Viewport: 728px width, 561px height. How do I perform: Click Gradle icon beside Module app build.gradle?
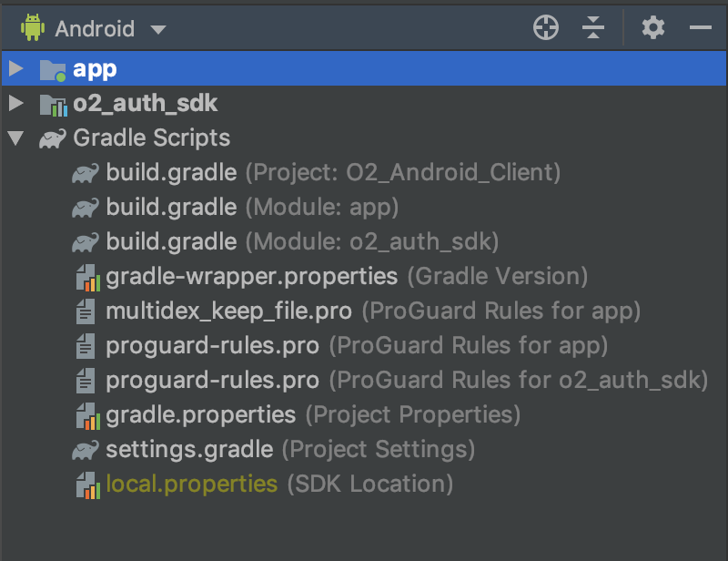(86, 208)
